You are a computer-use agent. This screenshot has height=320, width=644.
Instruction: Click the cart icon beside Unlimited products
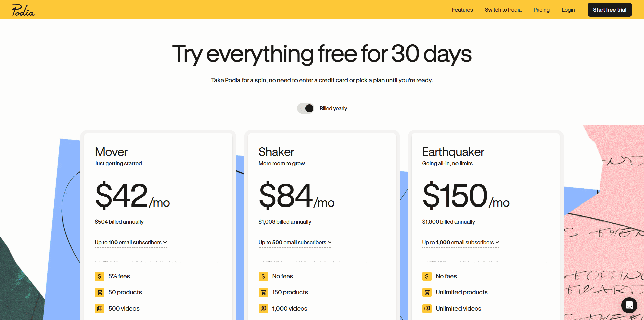427,292
